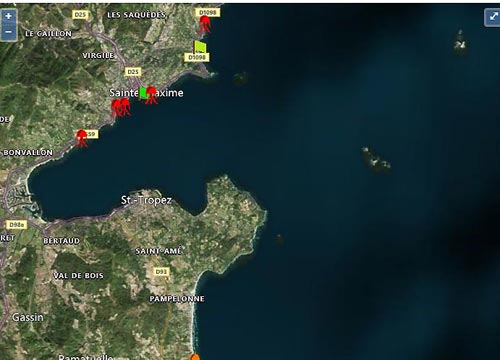Click the Le Caillon label
The width and height of the screenshot is (500, 360).
[x=49, y=34]
